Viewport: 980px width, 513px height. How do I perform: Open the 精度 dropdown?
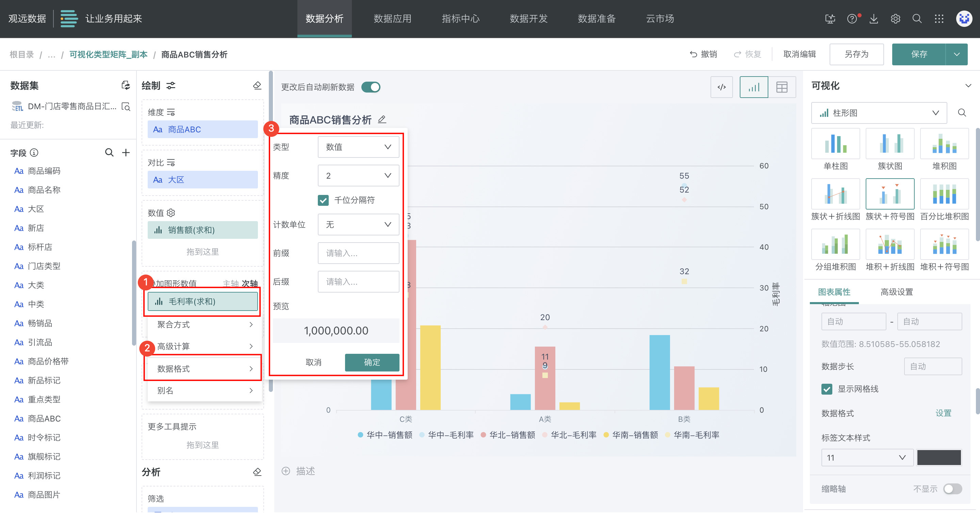(358, 176)
